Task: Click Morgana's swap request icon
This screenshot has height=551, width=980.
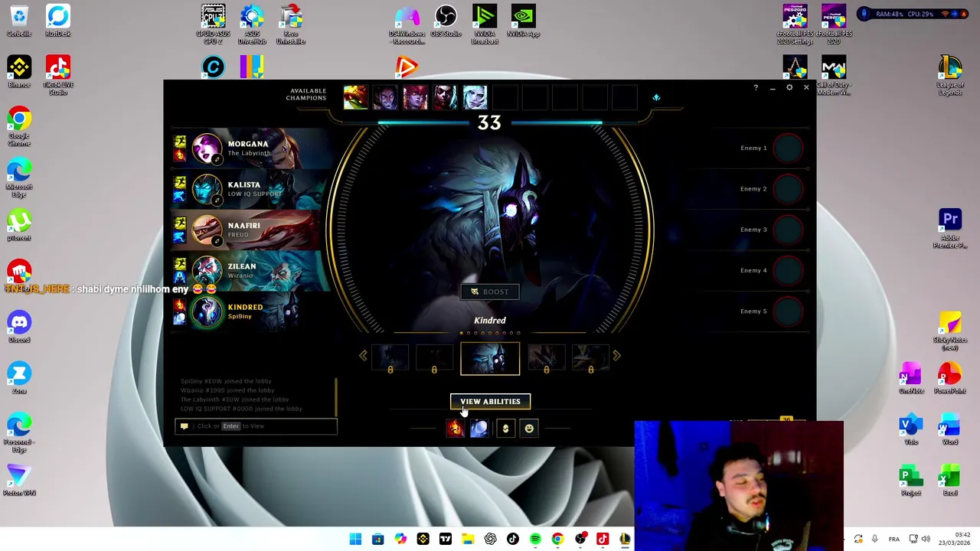Action: click(217, 159)
